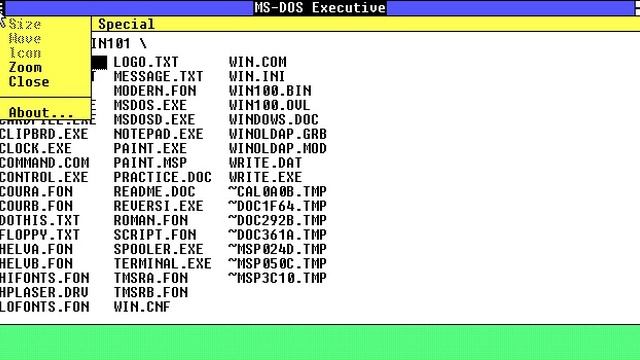This screenshot has height=360, width=640.
Task: Choose Zoom from the system menu
Action: click(x=25, y=67)
